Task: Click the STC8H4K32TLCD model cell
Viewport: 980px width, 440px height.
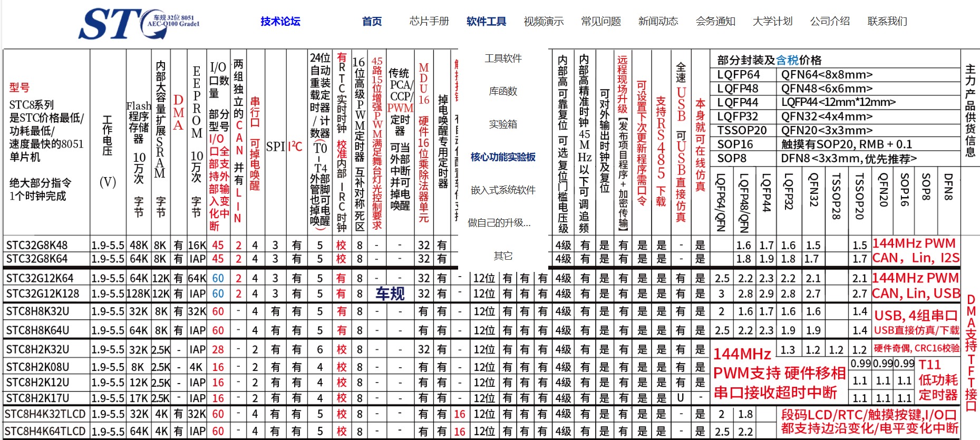Action: coord(45,414)
